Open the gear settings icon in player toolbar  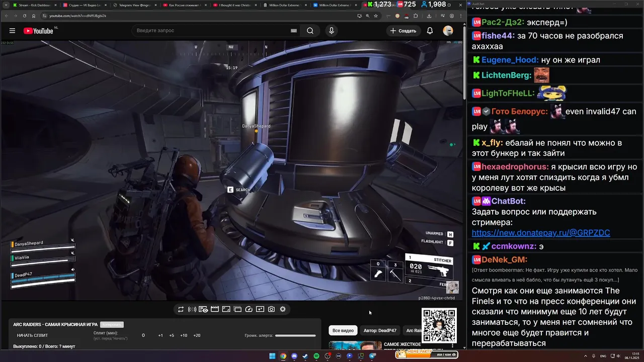point(283,309)
